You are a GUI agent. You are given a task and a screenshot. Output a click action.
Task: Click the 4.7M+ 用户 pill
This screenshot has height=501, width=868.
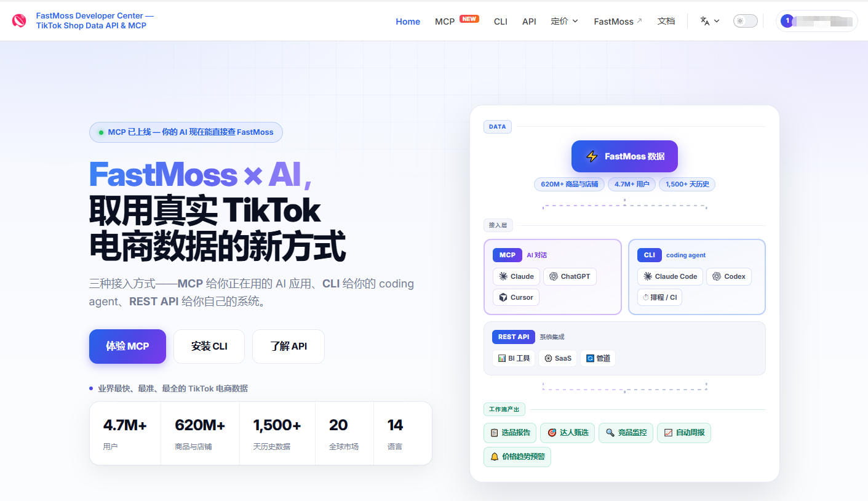coord(632,184)
